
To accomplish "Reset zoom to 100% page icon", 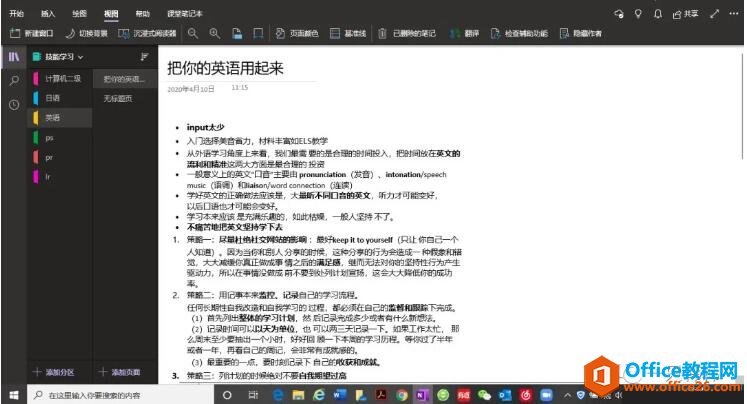I will [x=237, y=33].
